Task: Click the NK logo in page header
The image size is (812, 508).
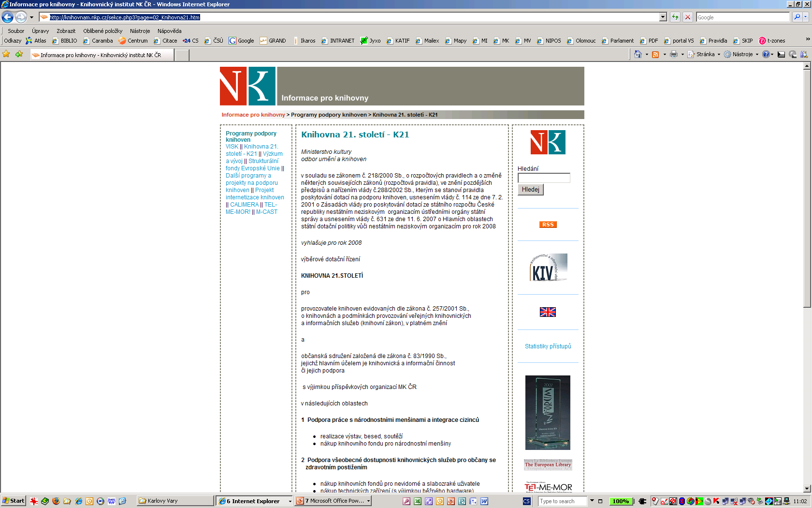Action: (x=247, y=86)
